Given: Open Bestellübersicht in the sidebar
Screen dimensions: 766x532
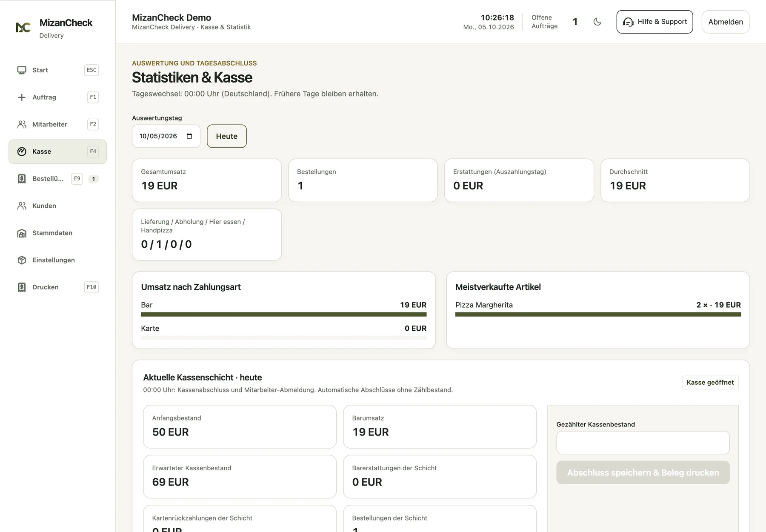Looking at the screenshot, I should point(57,179).
